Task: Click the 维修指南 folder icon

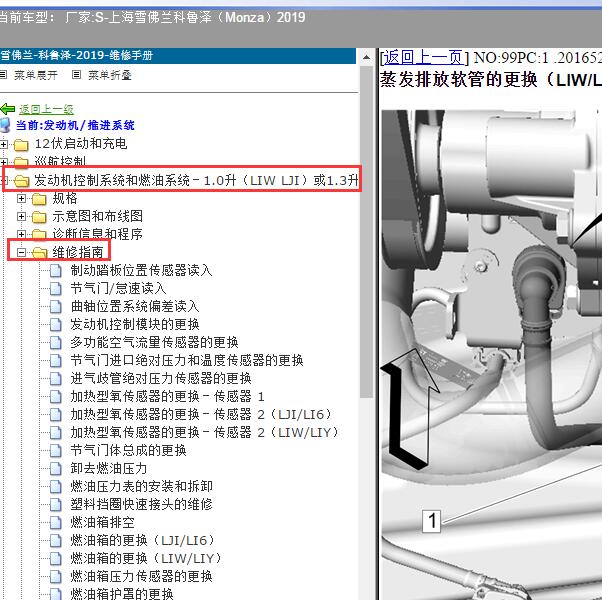Action: point(39,253)
